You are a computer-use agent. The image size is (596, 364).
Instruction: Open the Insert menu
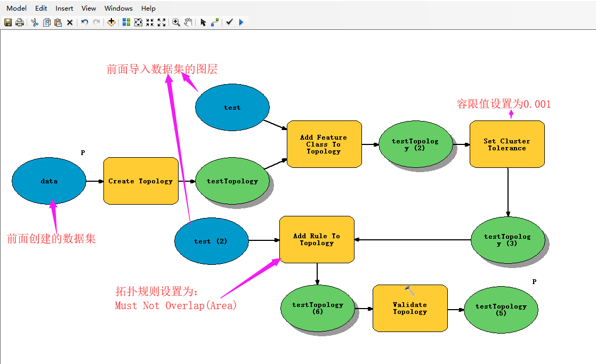coord(64,8)
